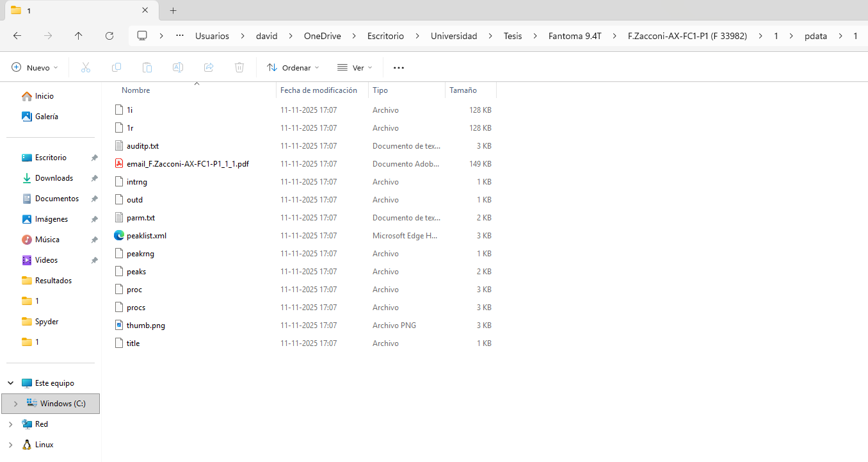The image size is (868, 462).
Task: Click the Rename icon in toolbar
Action: (178, 67)
